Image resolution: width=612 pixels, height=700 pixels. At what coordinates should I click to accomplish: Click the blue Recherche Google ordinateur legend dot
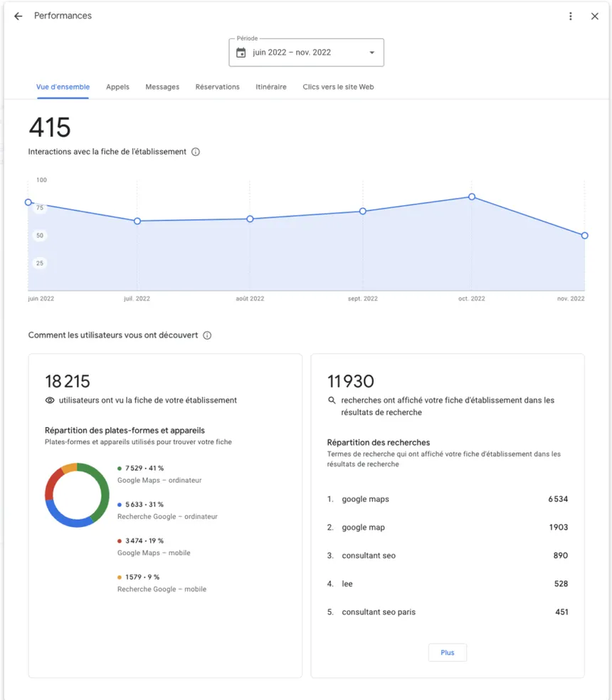[120, 505]
